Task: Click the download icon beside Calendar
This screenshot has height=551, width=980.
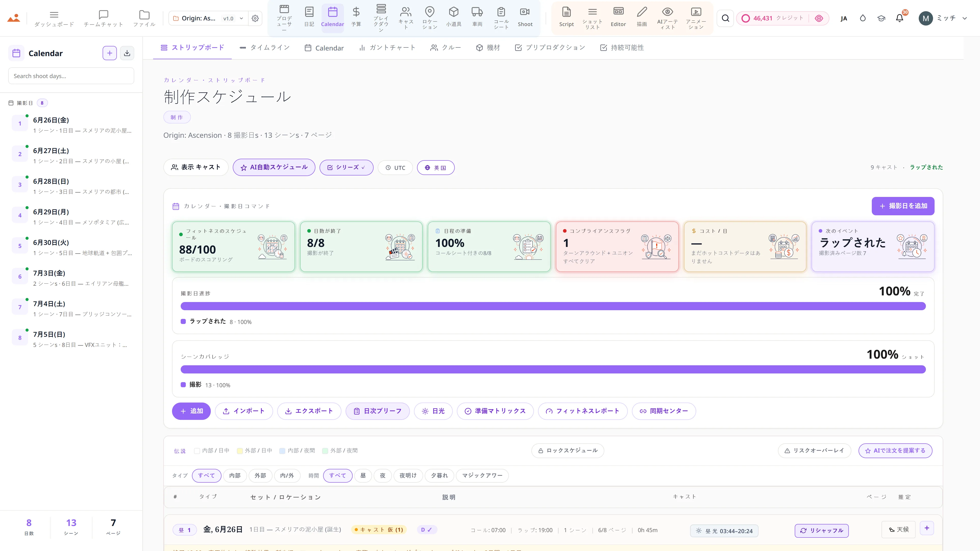Action: point(127,53)
